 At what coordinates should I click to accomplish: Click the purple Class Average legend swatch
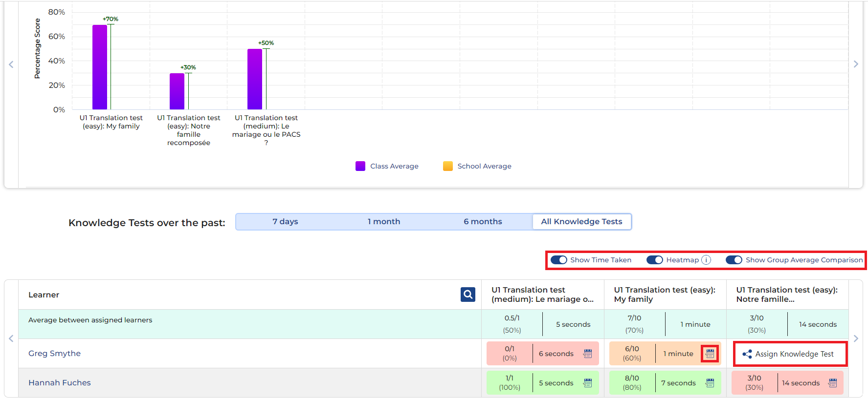pos(360,166)
